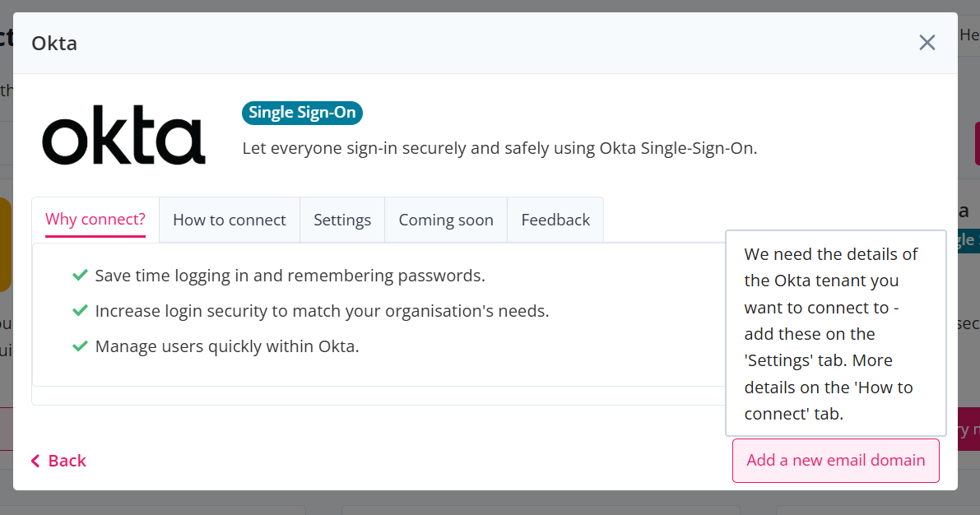Switch to the How to connect tab
Image resolution: width=980 pixels, height=515 pixels.
(230, 220)
